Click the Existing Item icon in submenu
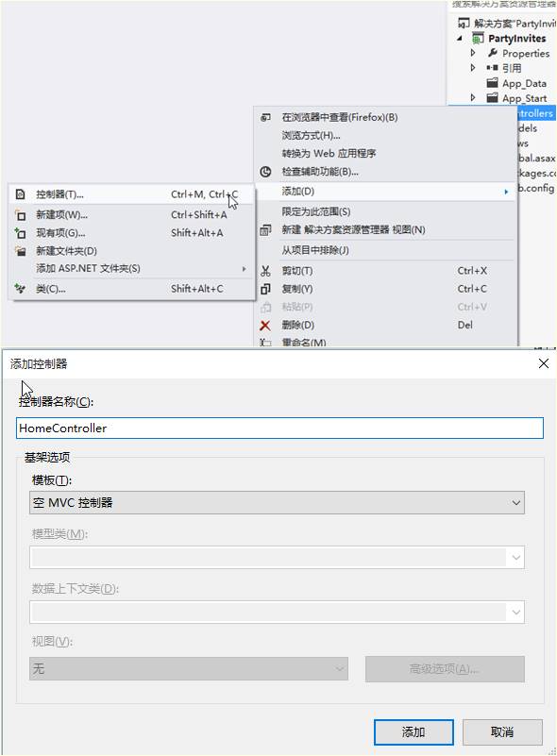The height and width of the screenshot is (756, 557). click(20, 233)
